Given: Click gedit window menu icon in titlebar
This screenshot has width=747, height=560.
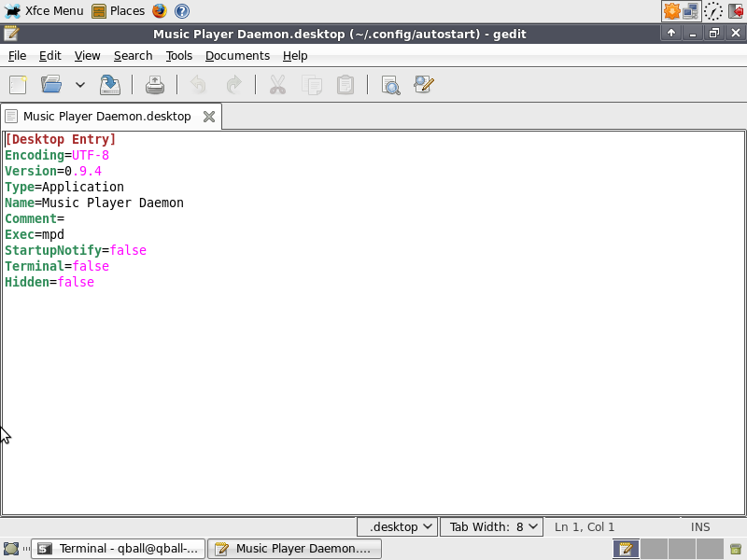Looking at the screenshot, I should [x=11, y=34].
